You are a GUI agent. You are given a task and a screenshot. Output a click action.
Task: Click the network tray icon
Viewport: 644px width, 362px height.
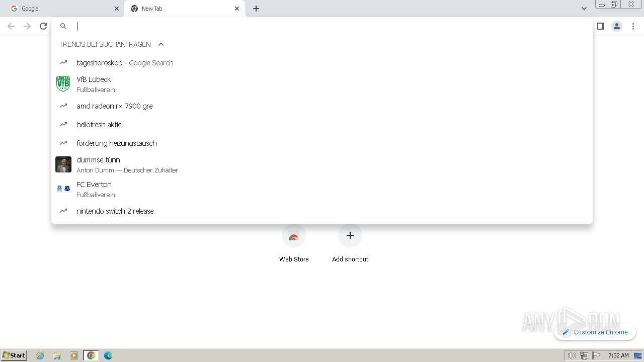(x=584, y=355)
